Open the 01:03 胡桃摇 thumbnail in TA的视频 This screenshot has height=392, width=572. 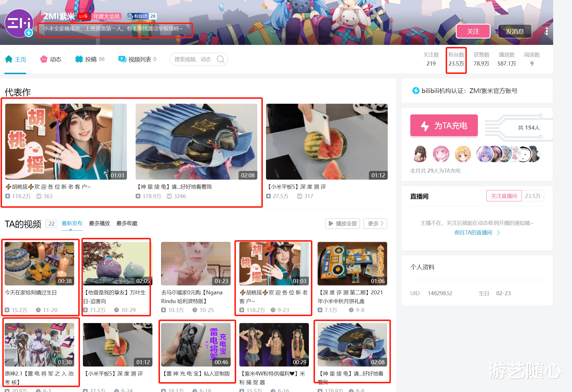tap(274, 264)
